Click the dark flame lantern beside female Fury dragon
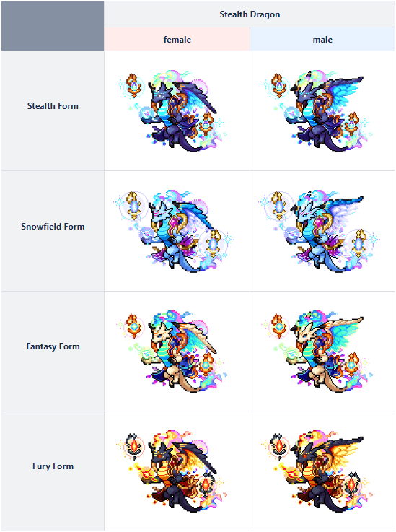Screen dimensions: 396x532 134,446
